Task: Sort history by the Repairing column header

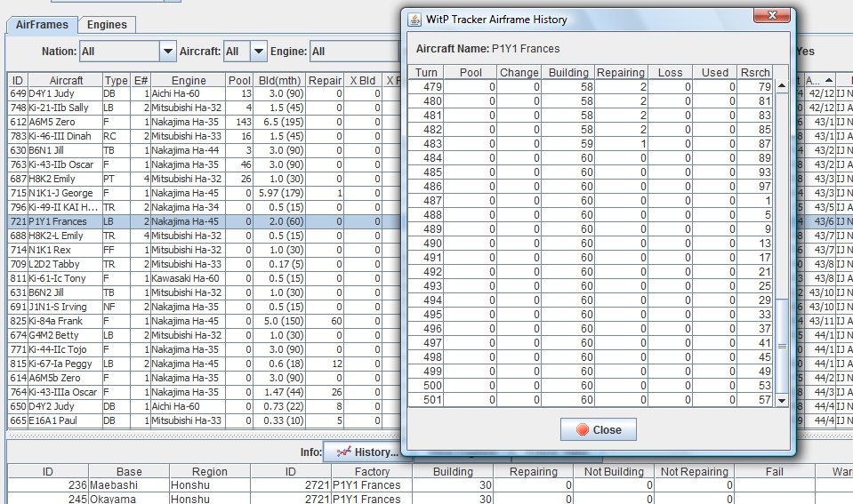Action: 621,72
